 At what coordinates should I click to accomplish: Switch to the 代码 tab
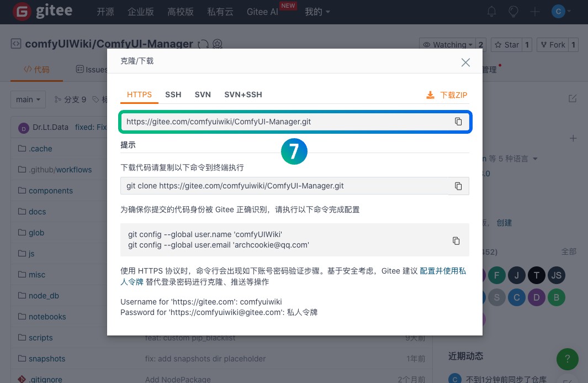(x=36, y=70)
